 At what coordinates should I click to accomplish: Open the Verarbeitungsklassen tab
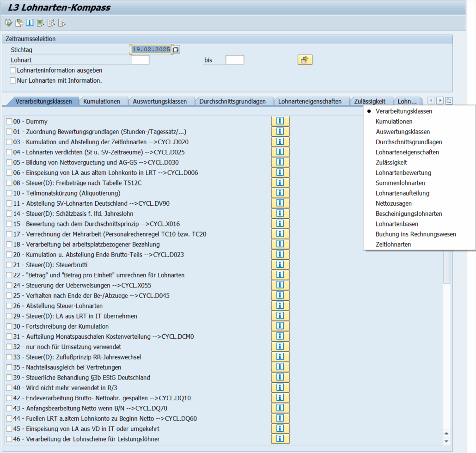[x=44, y=101]
